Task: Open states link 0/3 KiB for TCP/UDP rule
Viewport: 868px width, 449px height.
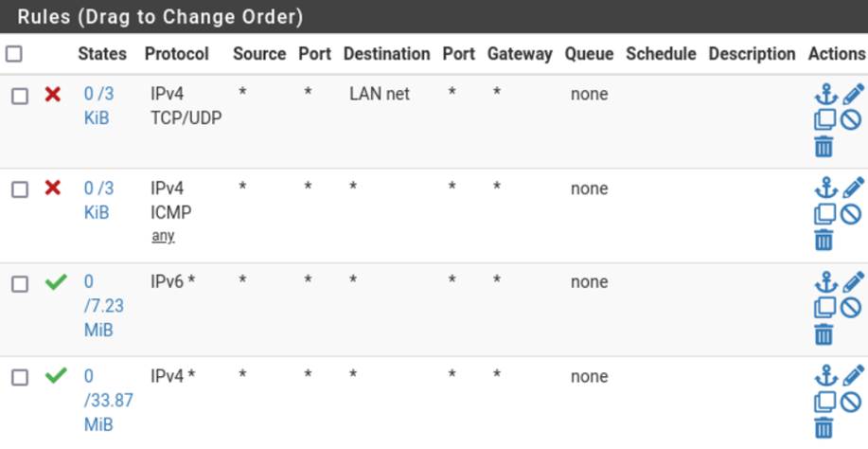Action: [97, 106]
